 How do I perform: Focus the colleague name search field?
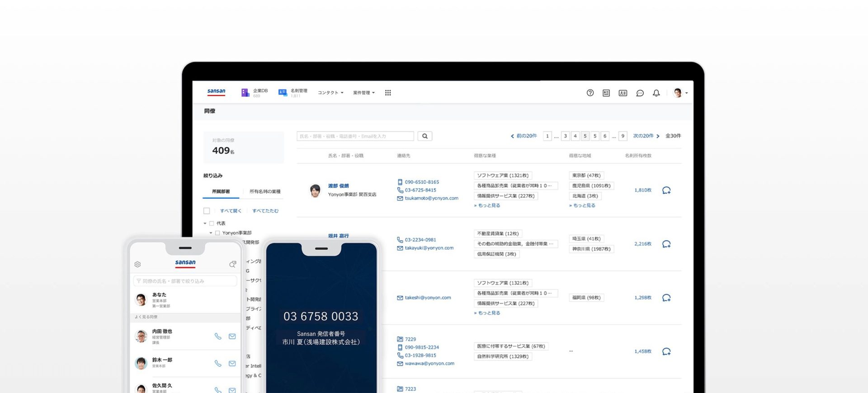point(355,136)
